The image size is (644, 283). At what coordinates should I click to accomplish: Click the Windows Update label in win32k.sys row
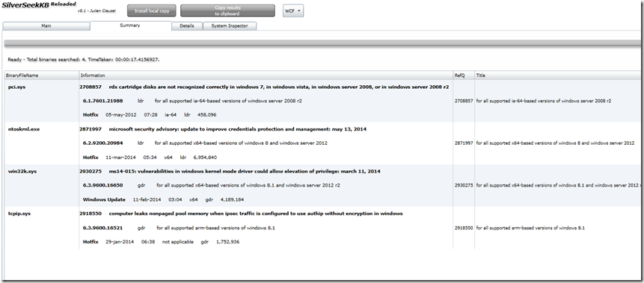coord(104,199)
